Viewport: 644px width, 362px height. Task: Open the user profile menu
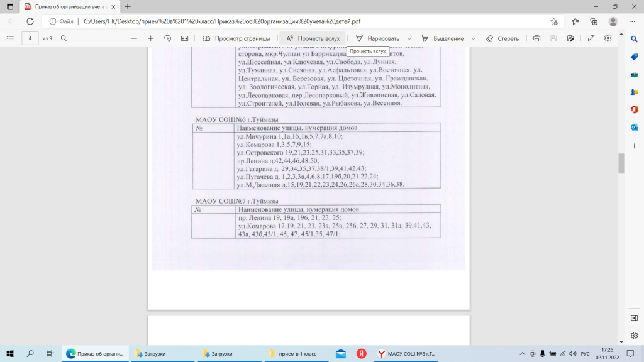613,21
